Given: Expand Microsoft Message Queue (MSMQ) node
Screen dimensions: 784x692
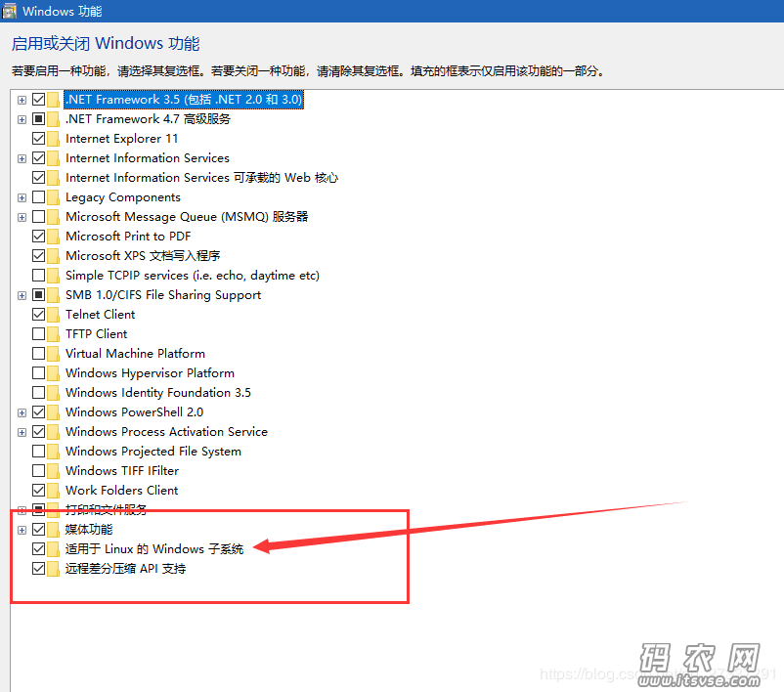Looking at the screenshot, I should (22, 217).
